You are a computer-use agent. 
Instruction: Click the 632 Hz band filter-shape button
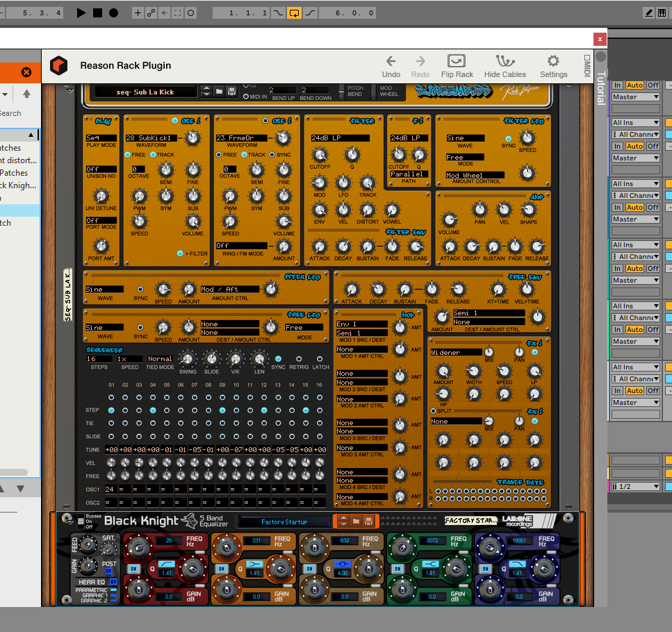pyautogui.click(x=343, y=564)
